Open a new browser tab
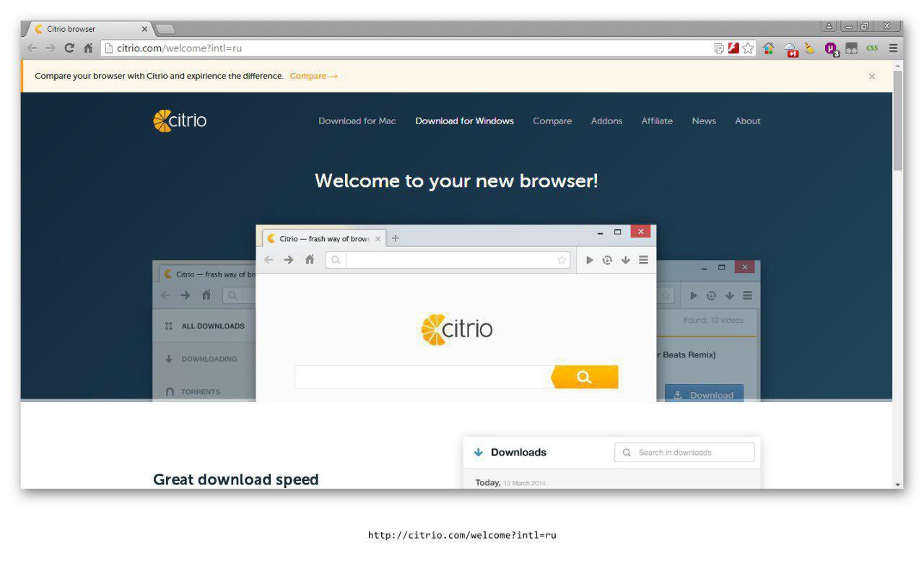924x561 pixels. tap(165, 29)
